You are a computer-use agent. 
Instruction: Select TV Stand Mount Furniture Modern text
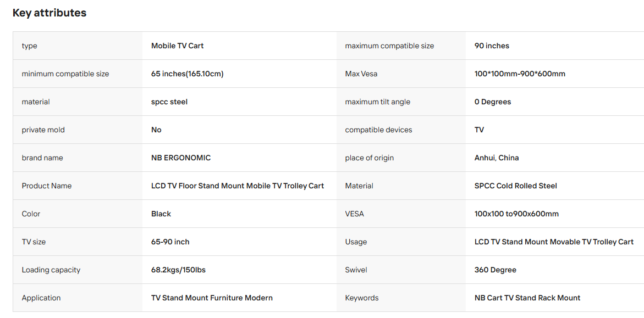pos(212,298)
